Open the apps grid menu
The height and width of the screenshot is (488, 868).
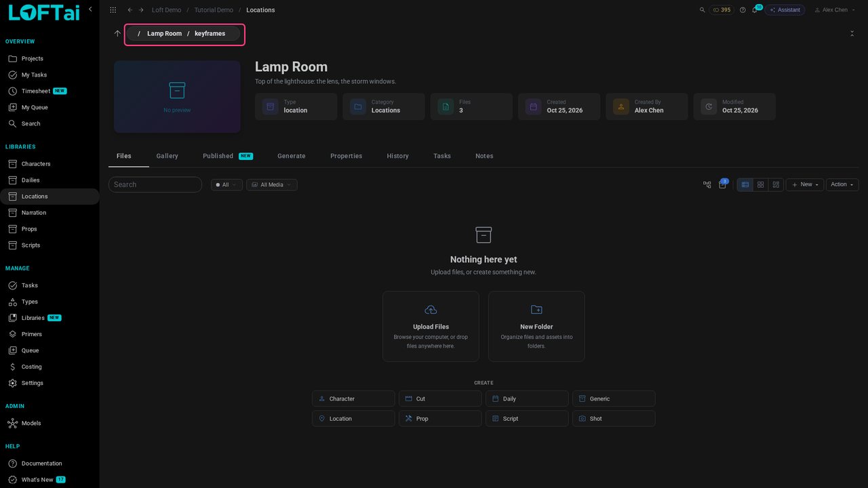click(113, 10)
